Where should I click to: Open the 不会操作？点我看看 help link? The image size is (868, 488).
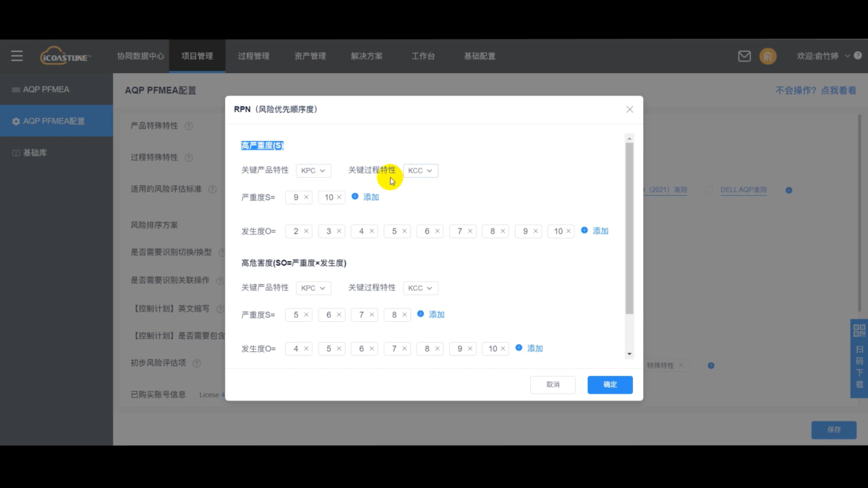point(816,90)
